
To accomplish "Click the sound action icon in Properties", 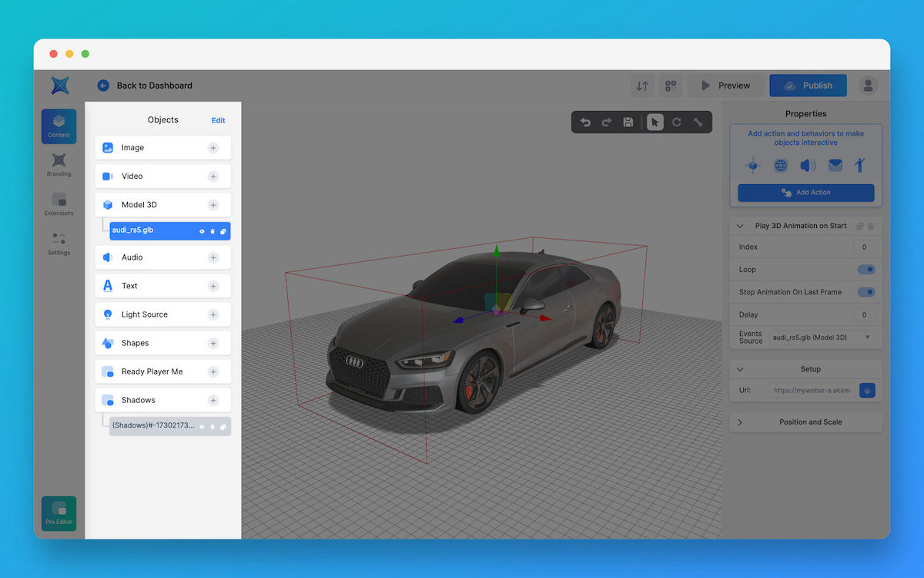I will point(808,164).
